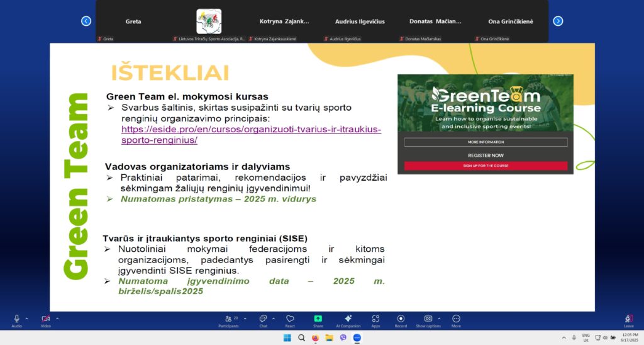Viewport: 644px width, 345px height.
Task: Click 'Vadovas organizatoriams ir dalyviams' heading
Action: [x=197, y=167]
